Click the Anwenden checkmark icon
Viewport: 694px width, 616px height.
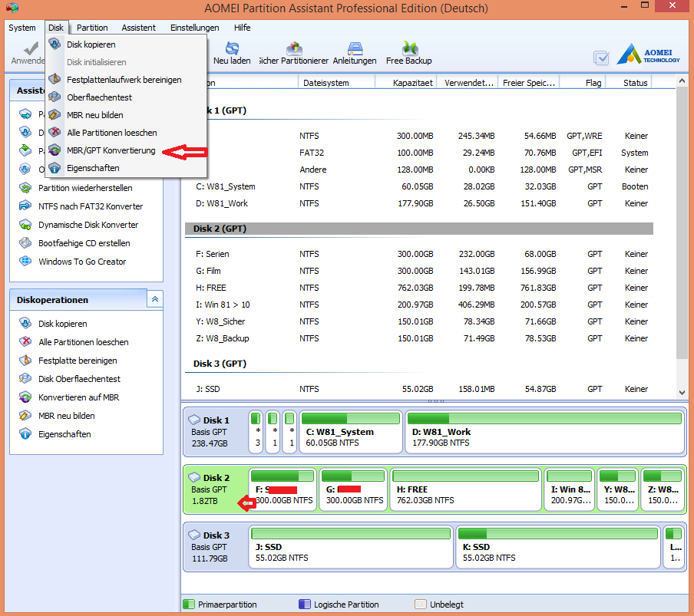(31, 48)
